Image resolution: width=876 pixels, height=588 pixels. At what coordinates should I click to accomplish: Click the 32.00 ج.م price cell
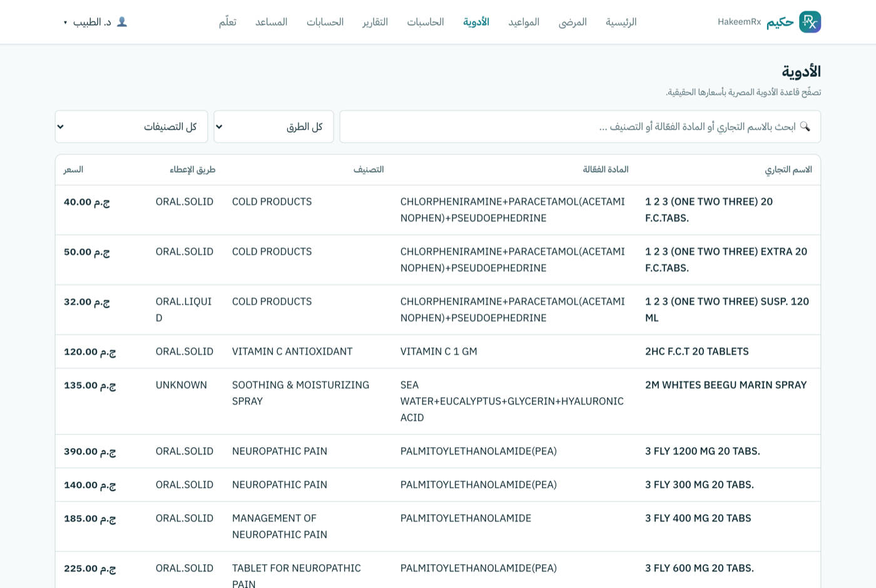pyautogui.click(x=87, y=302)
